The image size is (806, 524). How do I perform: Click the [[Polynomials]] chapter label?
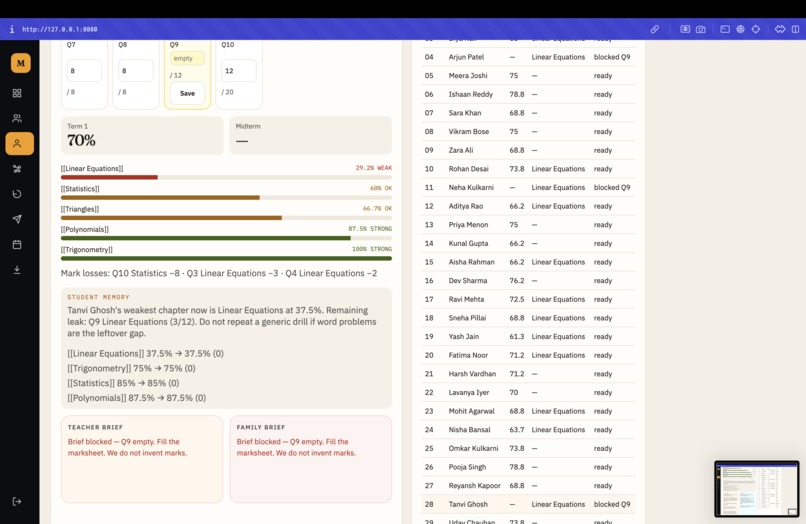coord(85,229)
